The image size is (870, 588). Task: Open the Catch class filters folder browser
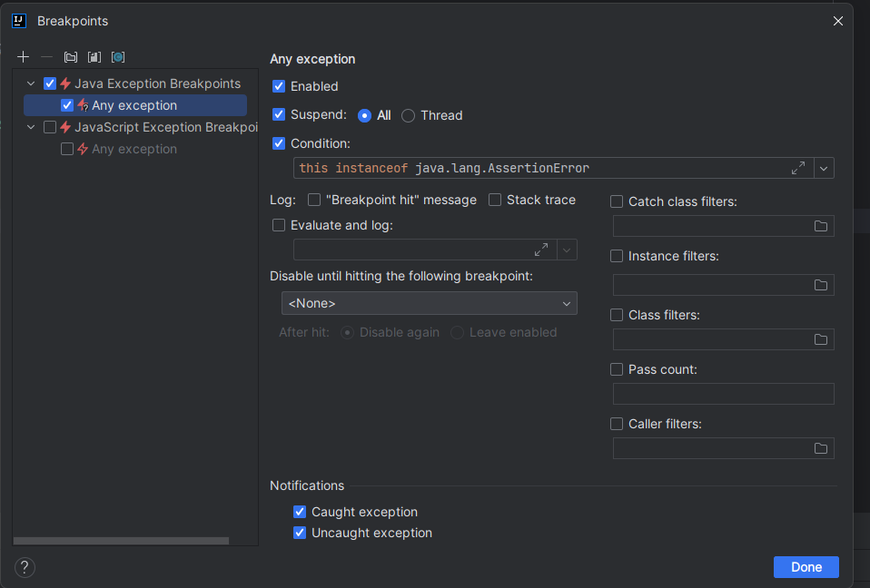(x=821, y=226)
